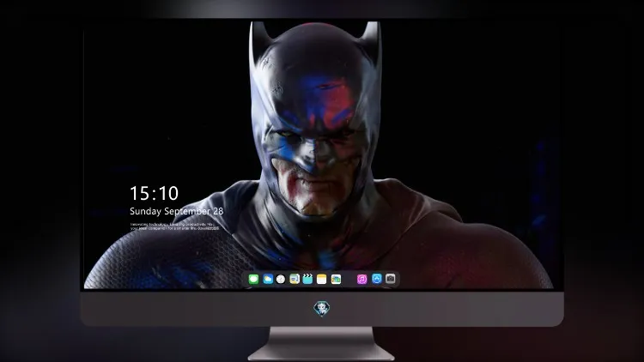The height and width of the screenshot is (362, 644).
Task: Open the blue App Store icon
Action: point(377,279)
